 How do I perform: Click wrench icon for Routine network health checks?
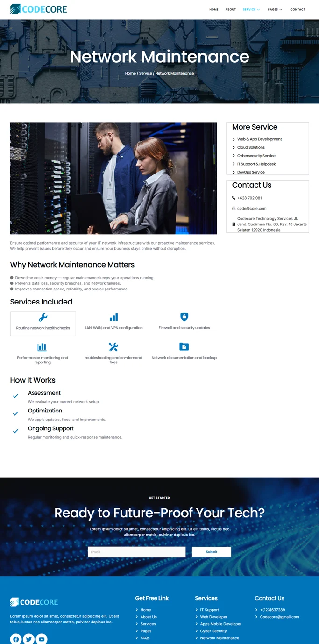pyautogui.click(x=43, y=318)
